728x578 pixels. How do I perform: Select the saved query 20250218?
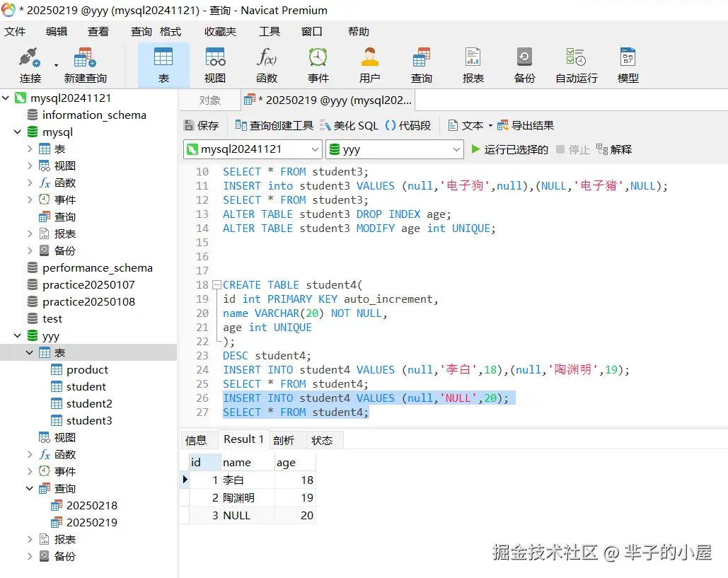pos(91,505)
